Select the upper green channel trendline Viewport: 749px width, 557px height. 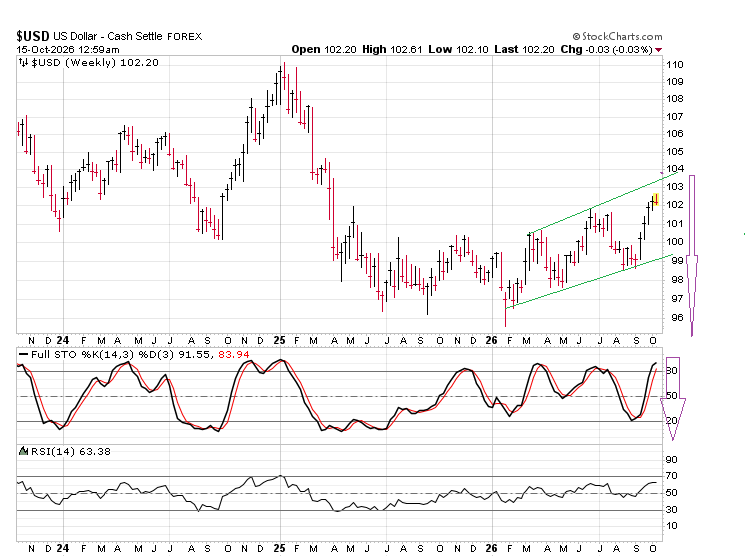click(602, 204)
